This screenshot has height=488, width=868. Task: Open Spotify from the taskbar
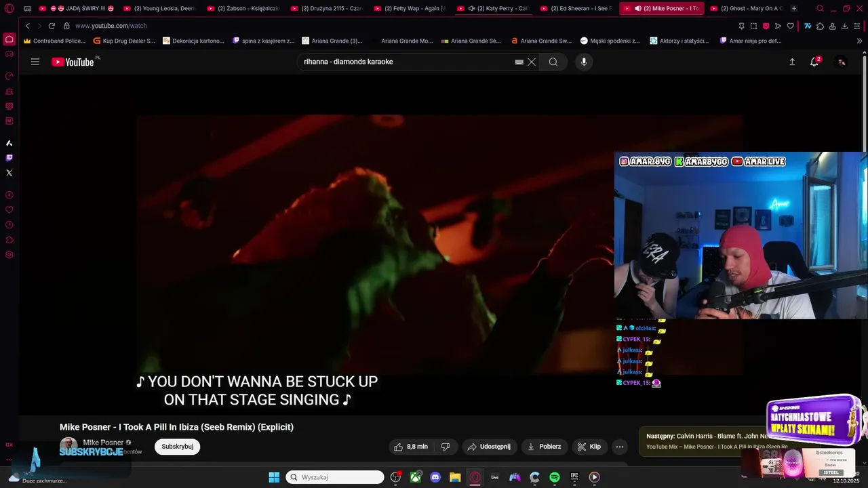click(555, 477)
